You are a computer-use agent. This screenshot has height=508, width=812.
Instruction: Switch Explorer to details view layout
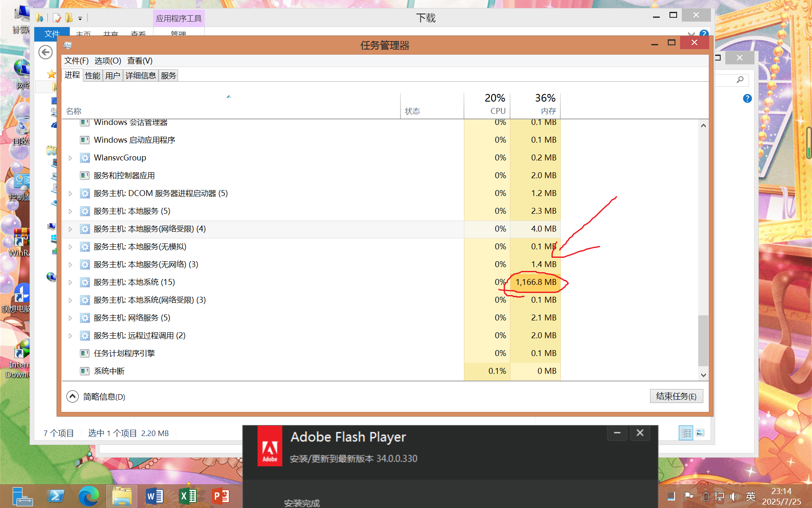tap(686, 433)
